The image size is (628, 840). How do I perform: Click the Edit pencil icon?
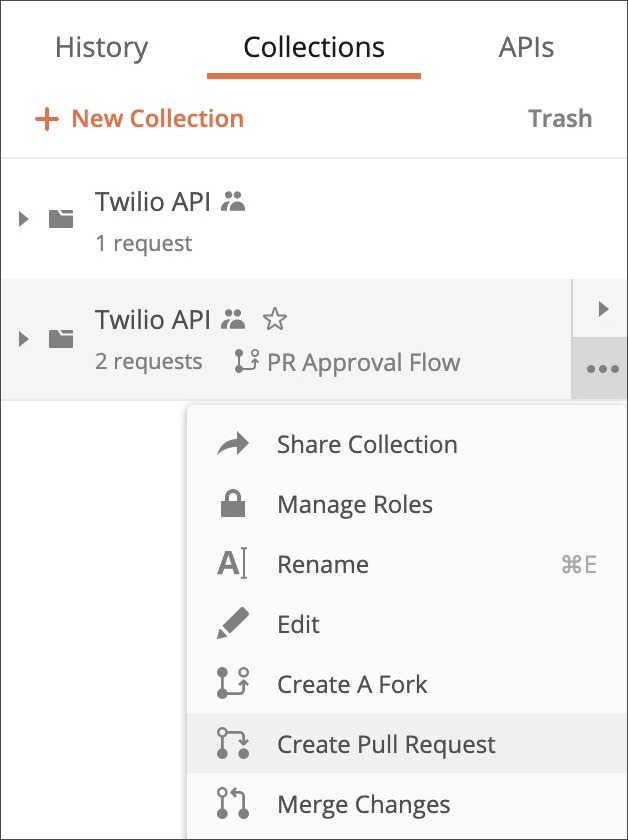(x=233, y=623)
